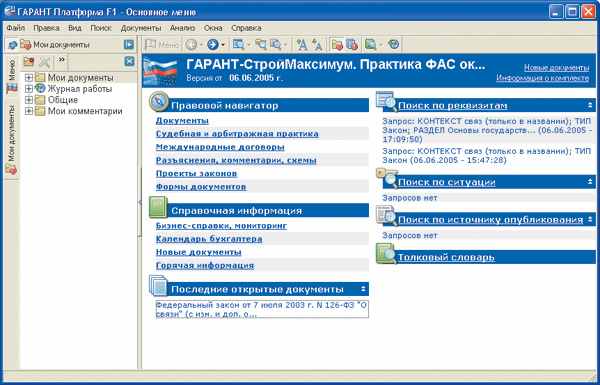The width and height of the screenshot is (600, 385).
Task: Open Новые документы link in blue header
Action: [556, 68]
